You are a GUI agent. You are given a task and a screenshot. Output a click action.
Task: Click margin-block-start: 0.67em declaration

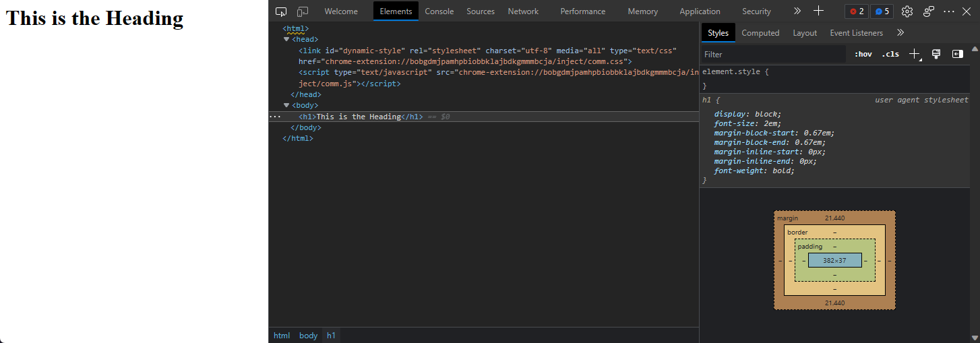[x=774, y=133]
